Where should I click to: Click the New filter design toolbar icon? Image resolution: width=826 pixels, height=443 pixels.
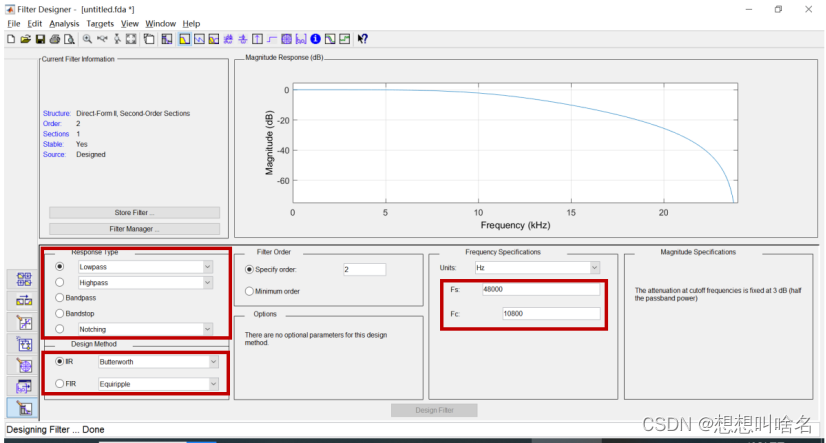[x=11, y=39]
